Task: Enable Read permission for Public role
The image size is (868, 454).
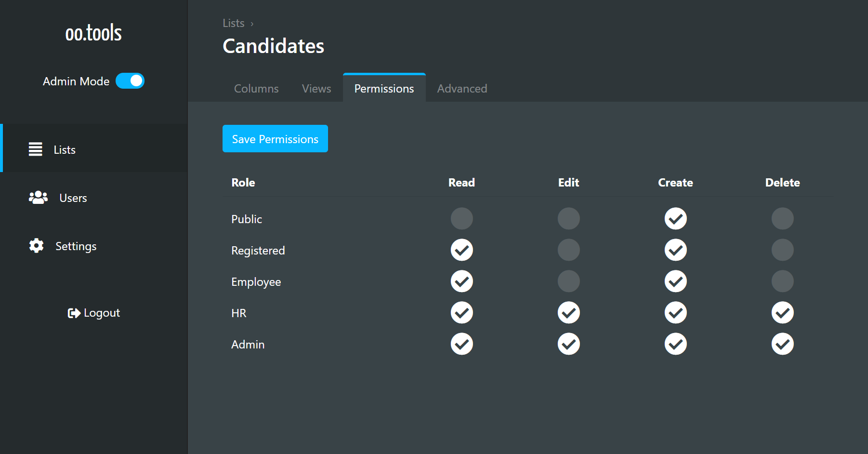Action: (461, 219)
